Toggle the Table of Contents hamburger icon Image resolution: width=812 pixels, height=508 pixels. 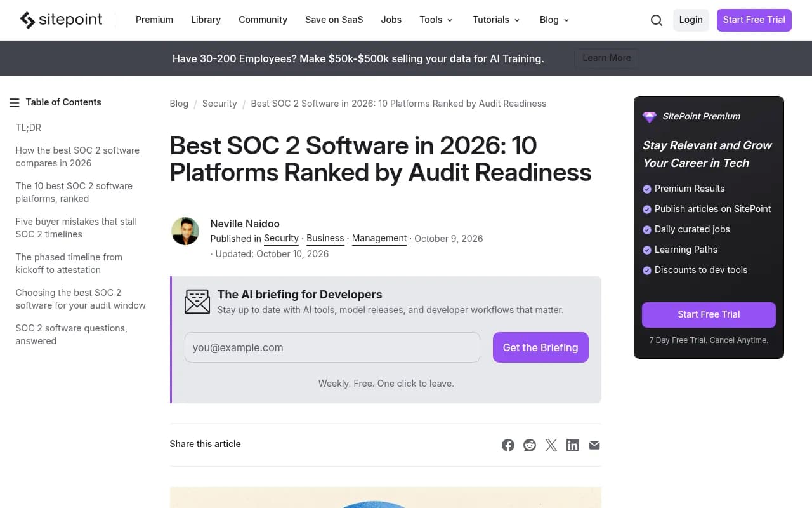(x=15, y=103)
